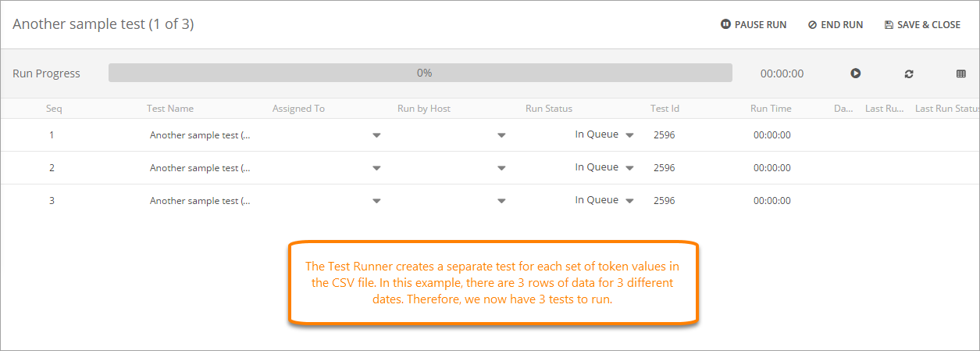Click the Test Name column header
This screenshot has height=351, width=980.
coord(170,109)
